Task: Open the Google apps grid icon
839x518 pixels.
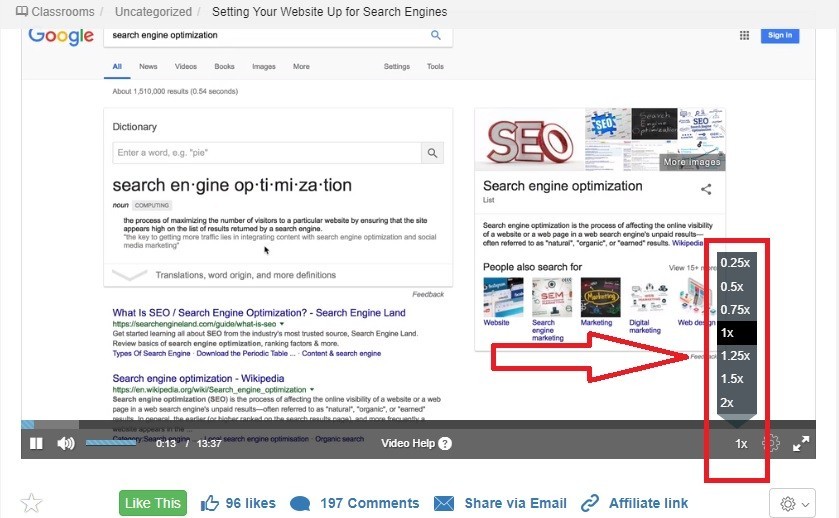Action: pos(744,35)
